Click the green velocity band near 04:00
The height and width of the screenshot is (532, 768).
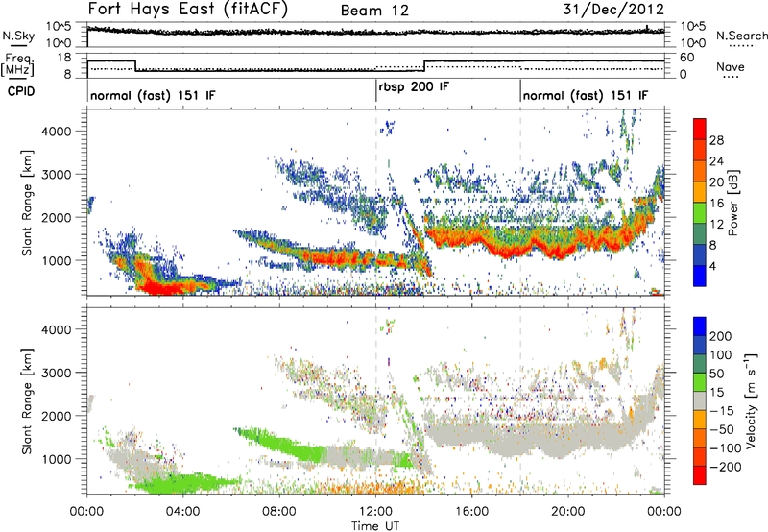[183, 482]
